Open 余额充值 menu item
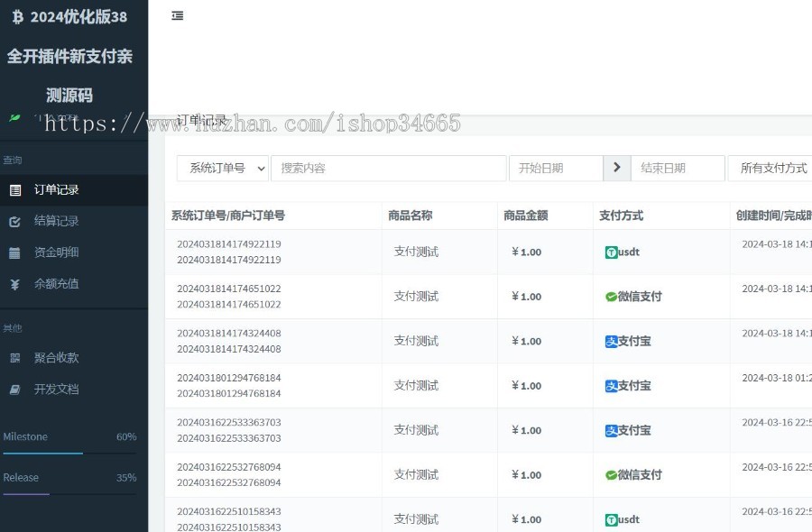The height and width of the screenshot is (532, 812). click(74, 284)
